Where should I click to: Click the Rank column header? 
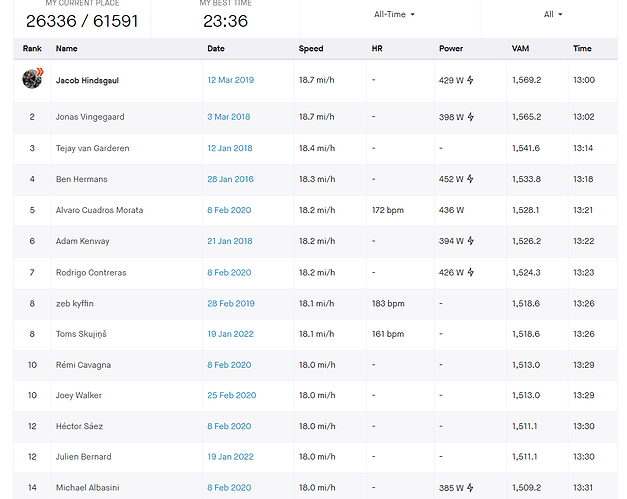(32, 48)
